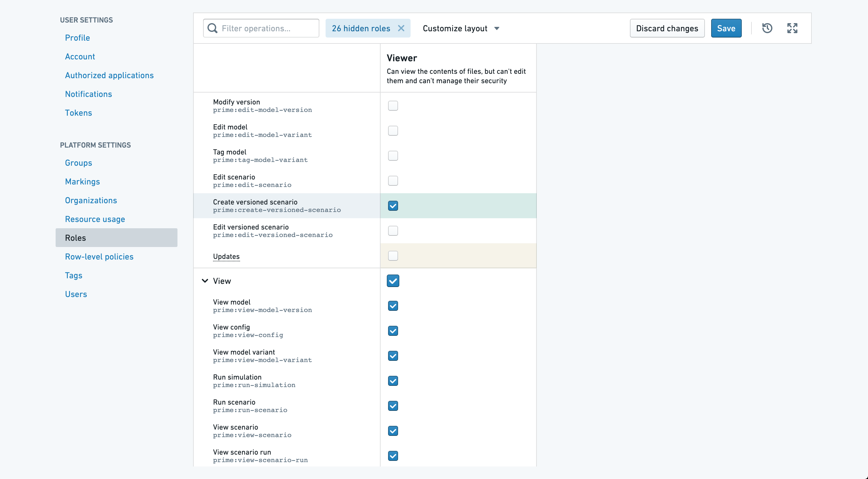Screen dimensions: 868x479
Task: Click the Updates operation label
Action: [226, 256]
